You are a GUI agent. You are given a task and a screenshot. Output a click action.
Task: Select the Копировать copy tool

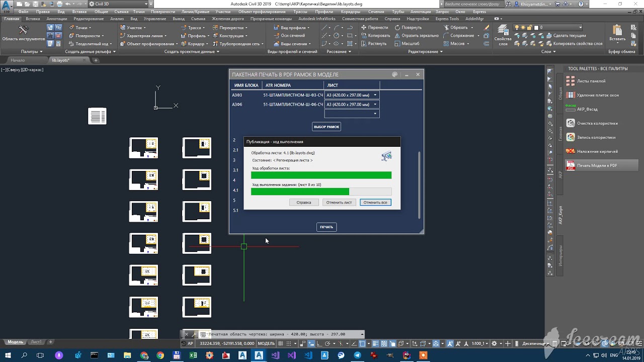[x=375, y=36]
